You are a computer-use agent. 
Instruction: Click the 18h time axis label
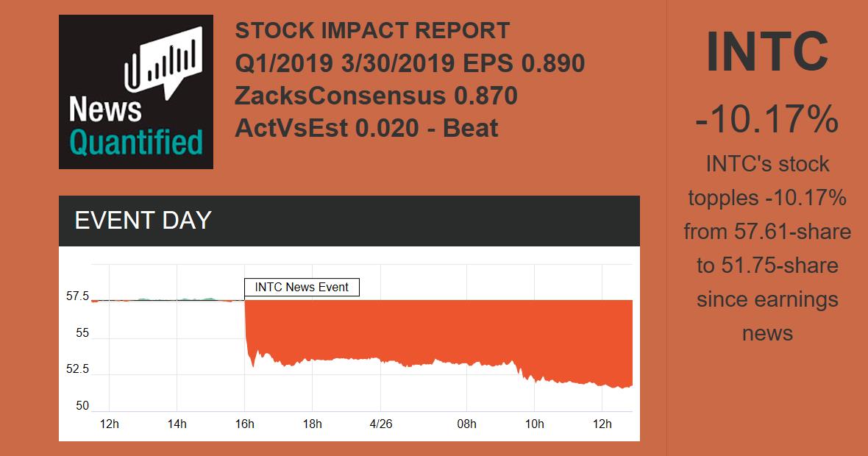(312, 424)
